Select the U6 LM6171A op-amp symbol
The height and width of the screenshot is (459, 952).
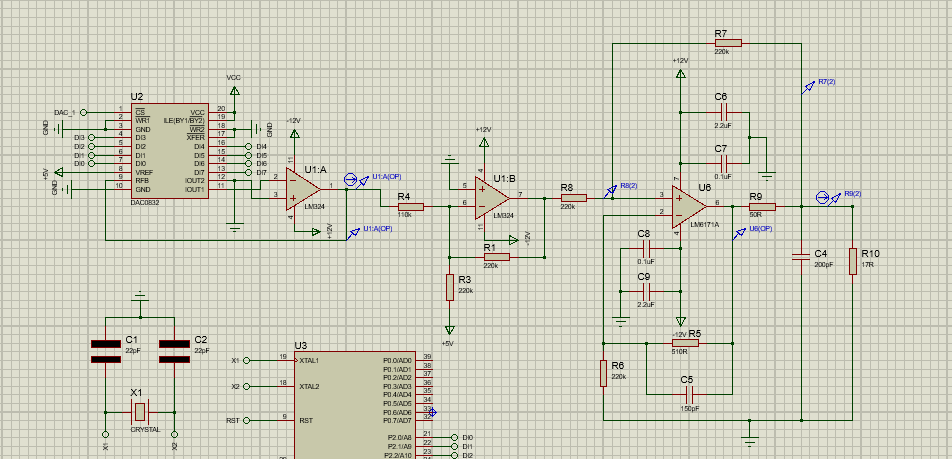[688, 207]
